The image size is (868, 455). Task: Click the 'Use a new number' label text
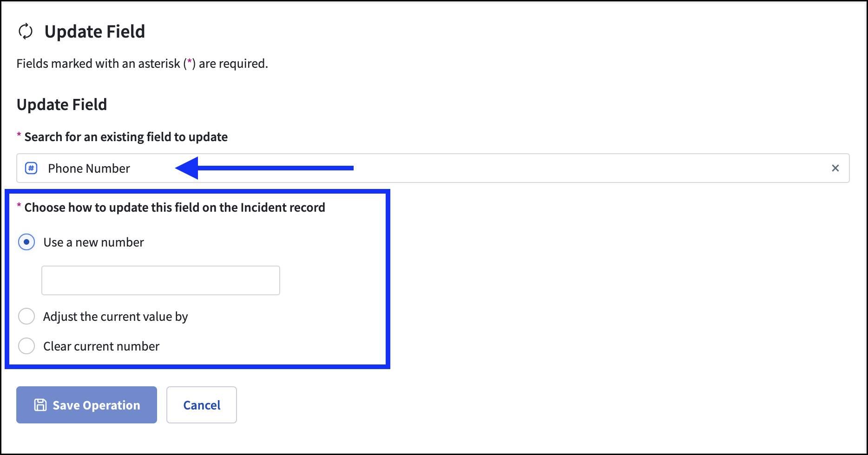(93, 242)
